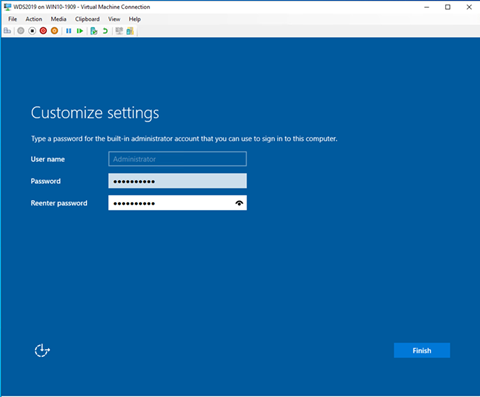Focus the Password field
This screenshot has height=397, width=480.
click(177, 181)
